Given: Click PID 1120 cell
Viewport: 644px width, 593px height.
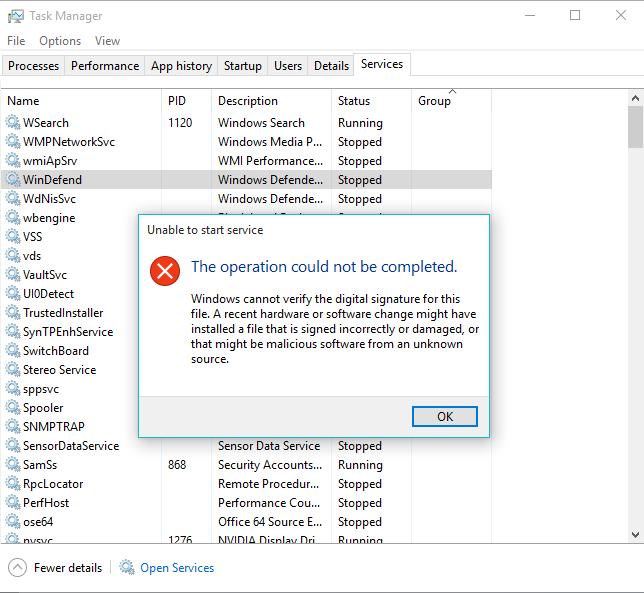Looking at the screenshot, I should (x=180, y=123).
